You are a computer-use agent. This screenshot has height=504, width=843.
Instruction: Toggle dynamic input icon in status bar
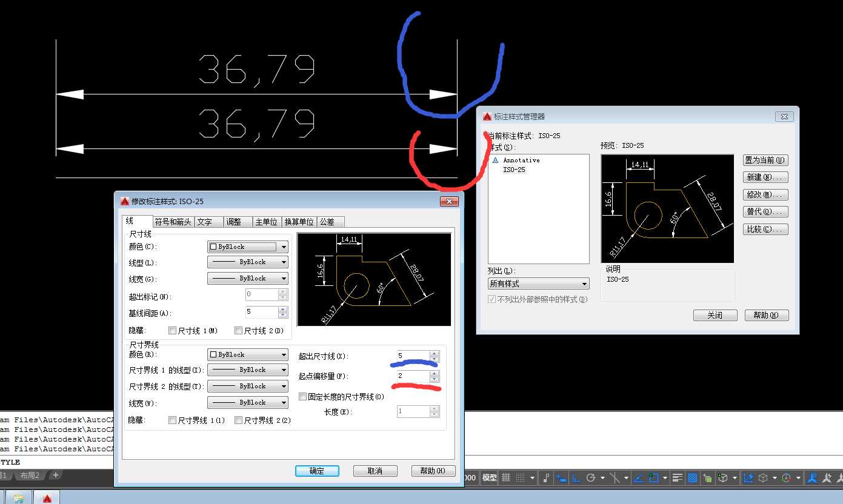click(x=561, y=477)
